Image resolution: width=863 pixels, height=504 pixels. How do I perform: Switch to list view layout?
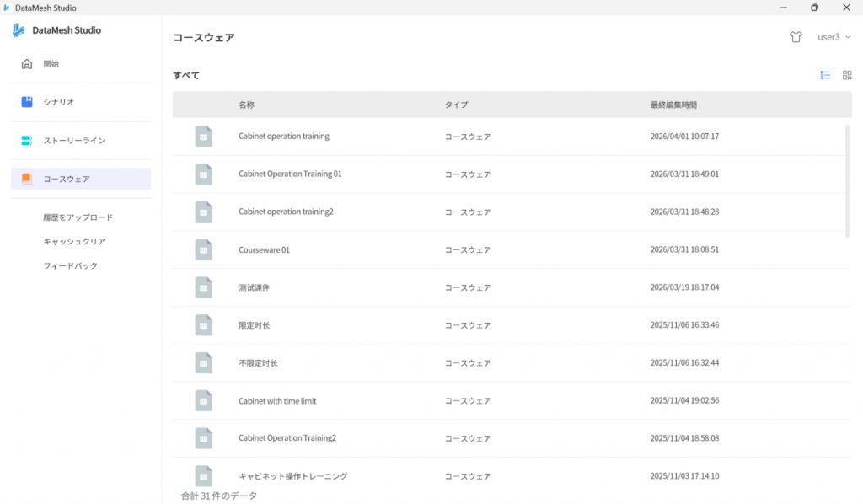pyautogui.click(x=825, y=75)
